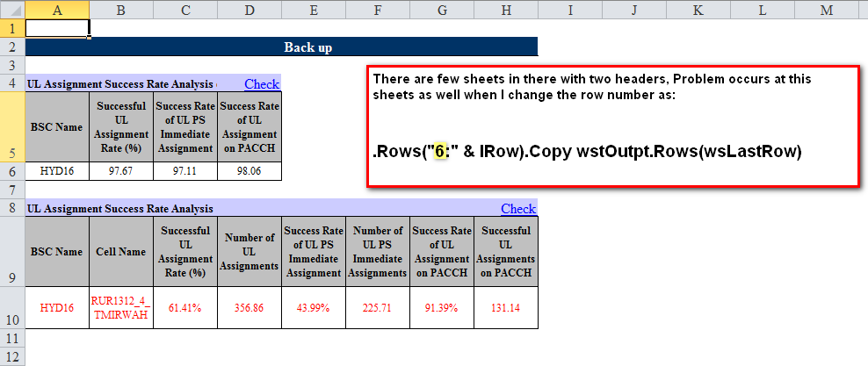The image size is (868, 366).
Task: Click red HYD16 cell in row 10
Action: [x=57, y=308]
